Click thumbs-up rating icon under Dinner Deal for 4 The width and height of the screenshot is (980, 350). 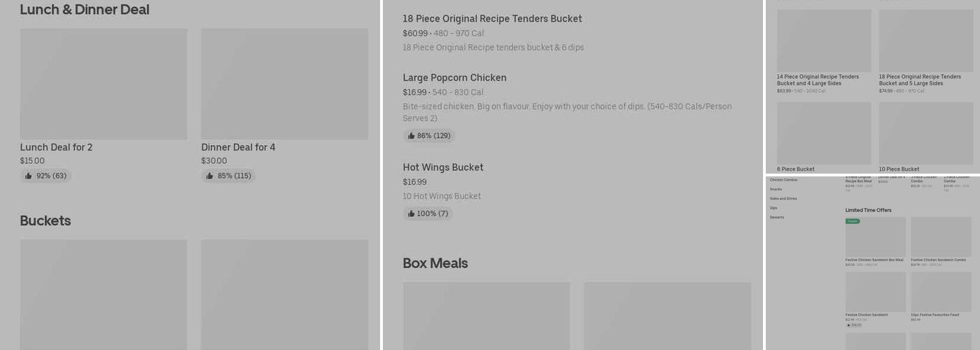click(210, 176)
